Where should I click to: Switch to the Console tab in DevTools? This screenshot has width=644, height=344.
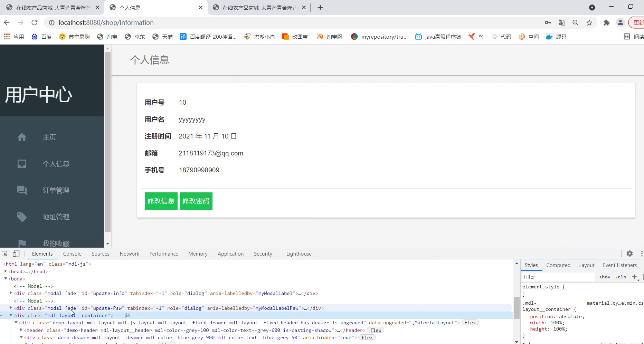pos(72,254)
